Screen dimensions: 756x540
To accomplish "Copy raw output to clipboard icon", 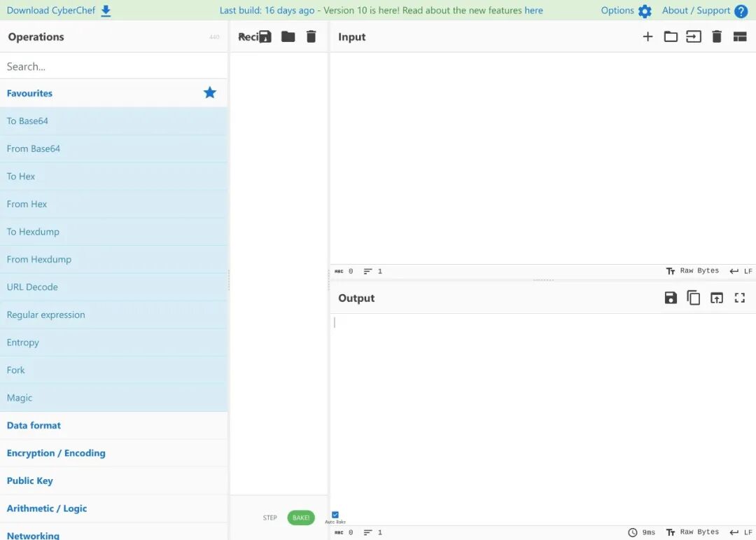I will (693, 298).
